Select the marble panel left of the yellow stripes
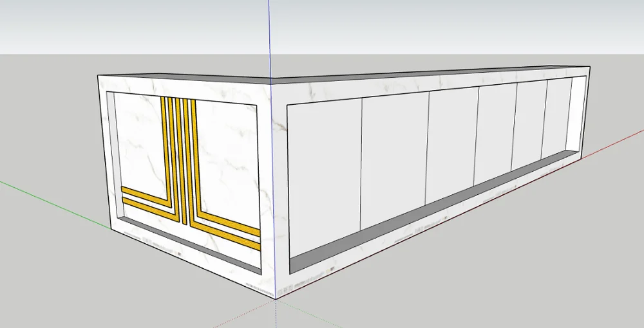 (137, 141)
